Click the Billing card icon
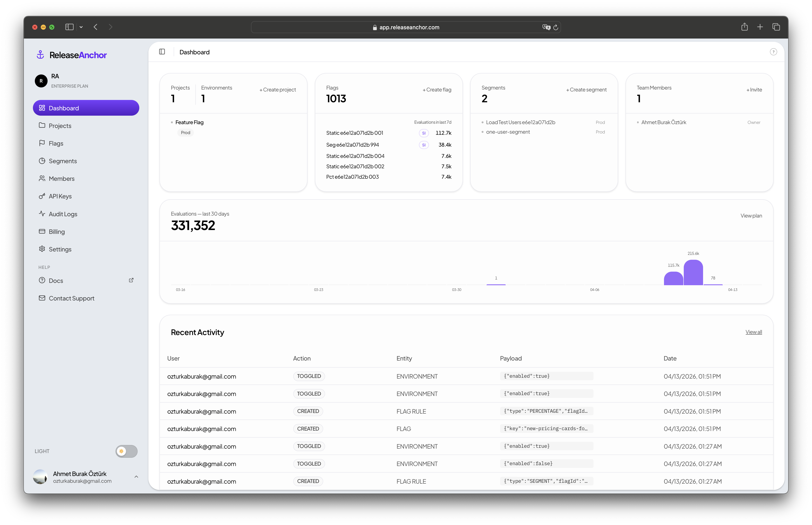The height and width of the screenshot is (525, 812). click(x=42, y=232)
